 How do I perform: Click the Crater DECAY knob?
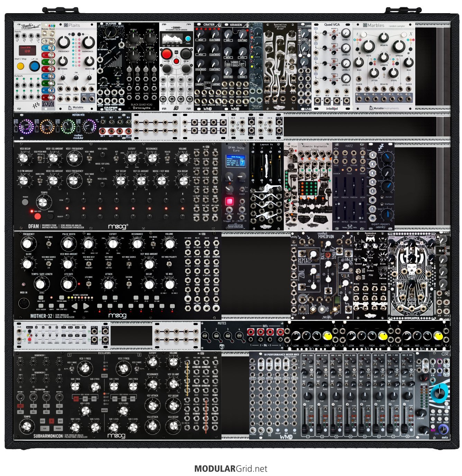tap(200, 34)
